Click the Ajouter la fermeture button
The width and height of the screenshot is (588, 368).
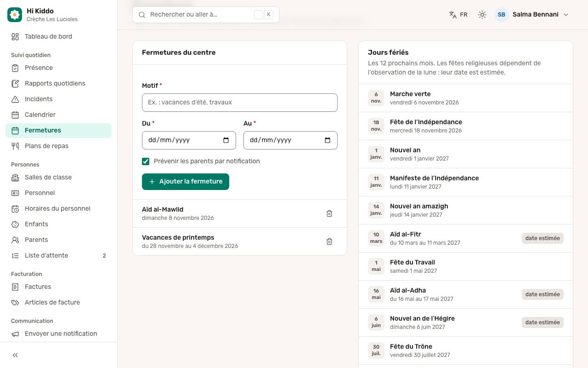186,182
